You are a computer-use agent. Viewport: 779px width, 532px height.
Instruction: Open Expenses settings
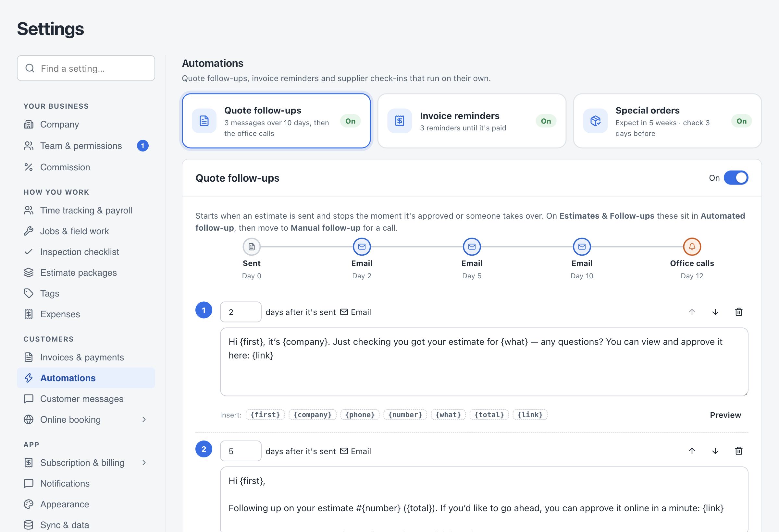tap(86, 314)
